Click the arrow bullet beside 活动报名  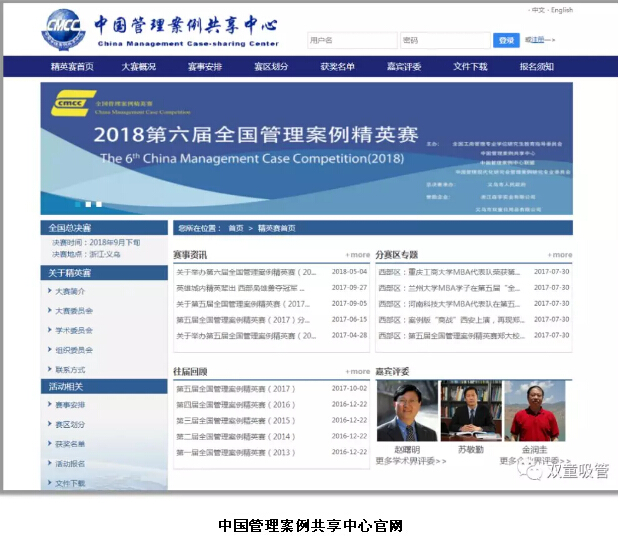[50, 464]
